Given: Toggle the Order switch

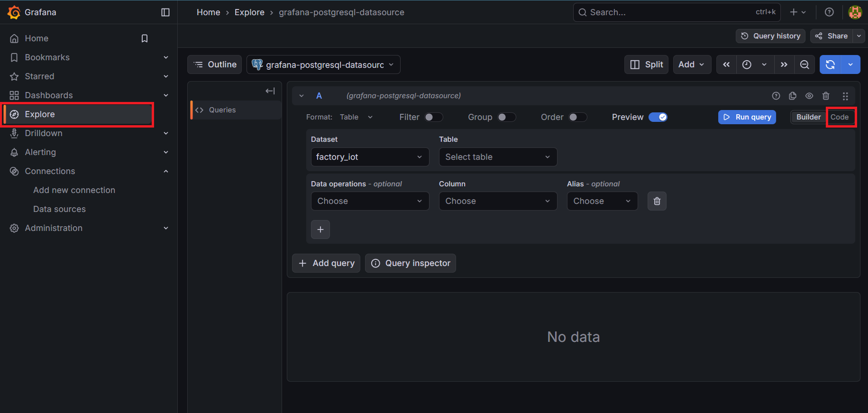Looking at the screenshot, I should pos(577,117).
